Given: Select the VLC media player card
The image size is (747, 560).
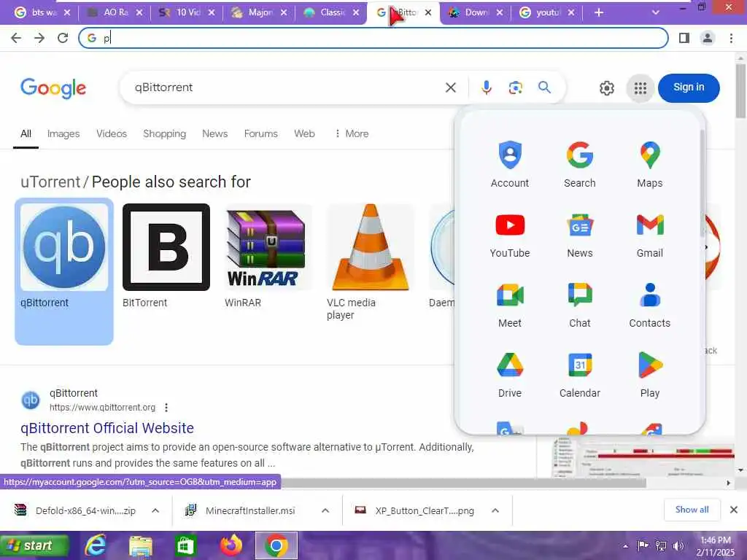Looking at the screenshot, I should (x=370, y=262).
